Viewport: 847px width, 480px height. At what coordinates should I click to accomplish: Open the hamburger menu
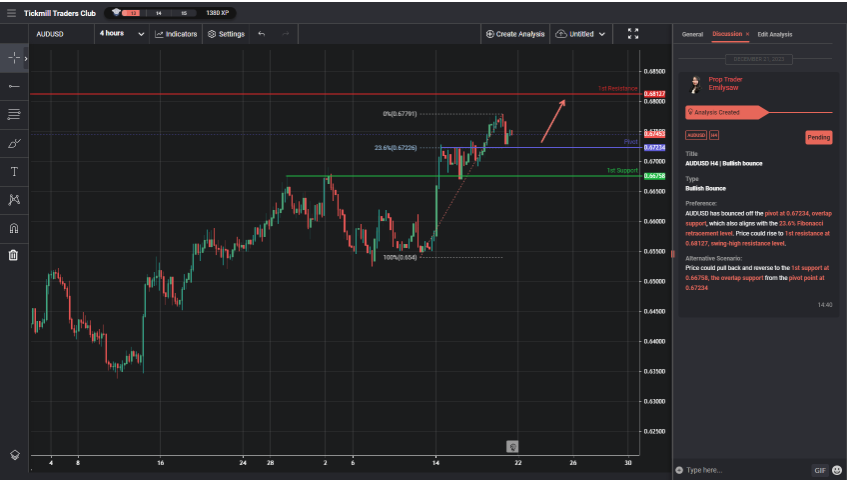point(11,13)
